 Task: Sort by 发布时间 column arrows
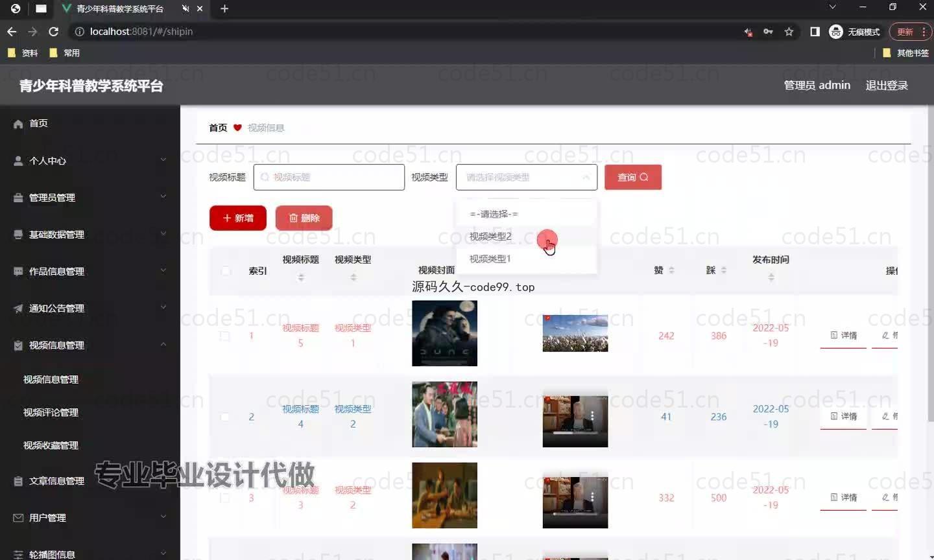771,277
